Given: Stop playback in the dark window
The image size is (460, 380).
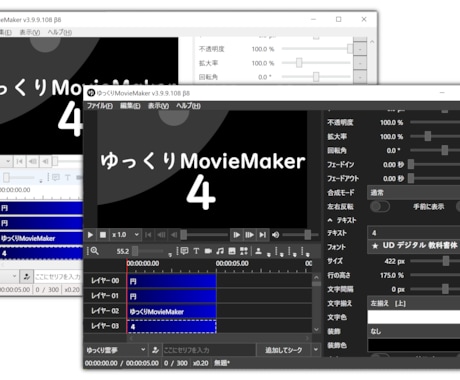Looking at the screenshot, I should click(x=103, y=235).
